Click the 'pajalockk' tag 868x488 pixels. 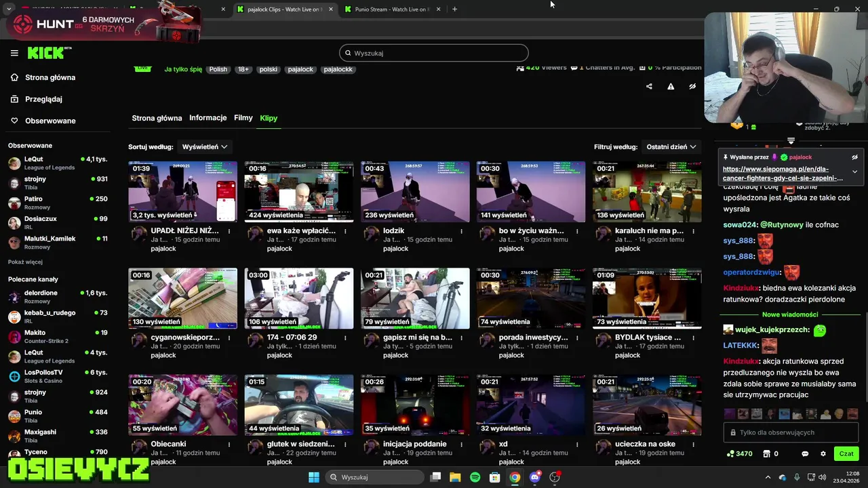[x=338, y=69]
